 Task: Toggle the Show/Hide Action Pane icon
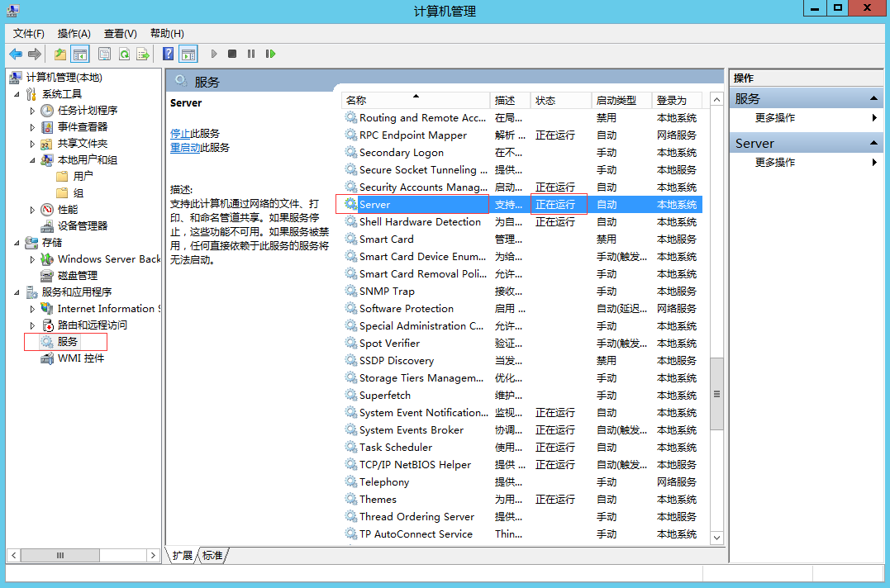click(188, 54)
